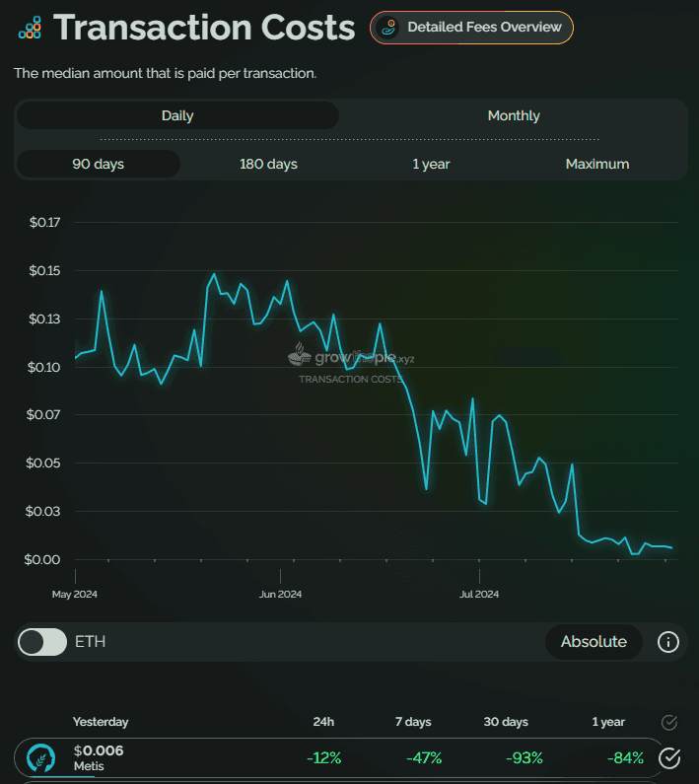Viewport: 699px width, 784px height.
Task: Select the 180 days timespan
Action: (268, 164)
